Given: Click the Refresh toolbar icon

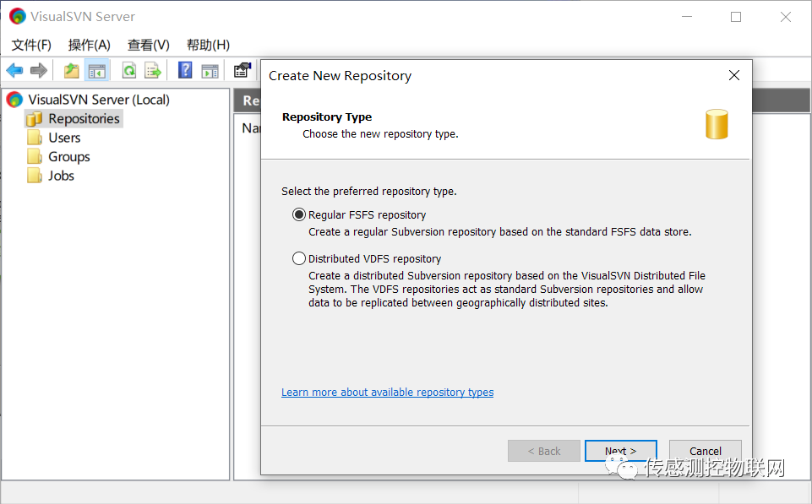Looking at the screenshot, I should [129, 70].
